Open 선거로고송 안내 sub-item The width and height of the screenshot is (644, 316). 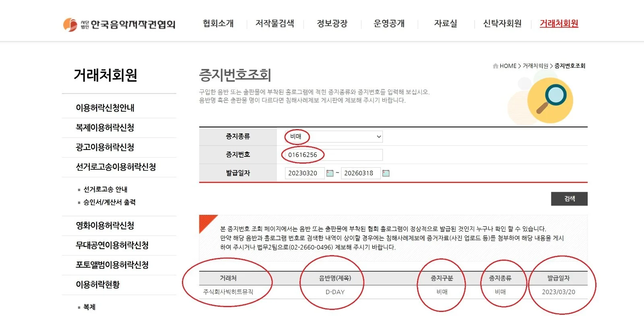105,189
